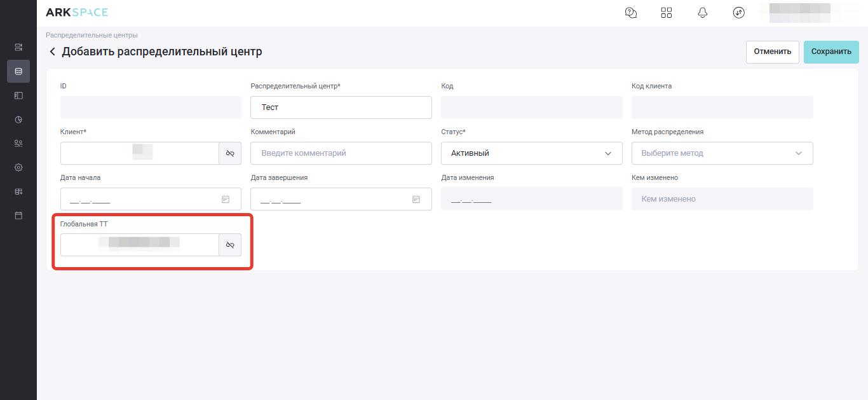Click the up-down arrows sync icon
Image resolution: width=868 pixels, height=400 pixels.
tap(738, 13)
